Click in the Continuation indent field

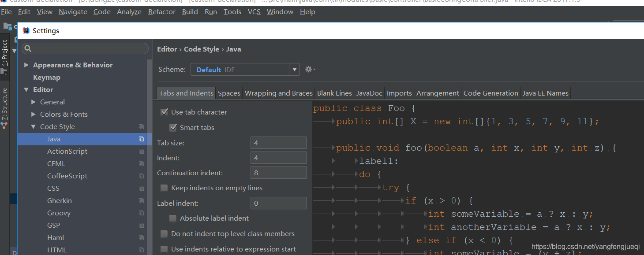click(278, 173)
